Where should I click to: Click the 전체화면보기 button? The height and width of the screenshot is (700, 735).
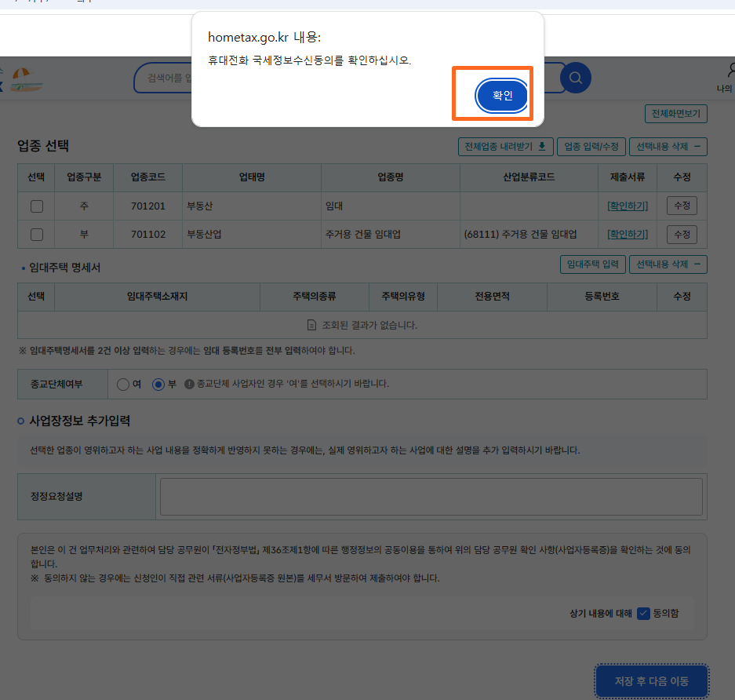tap(677, 113)
